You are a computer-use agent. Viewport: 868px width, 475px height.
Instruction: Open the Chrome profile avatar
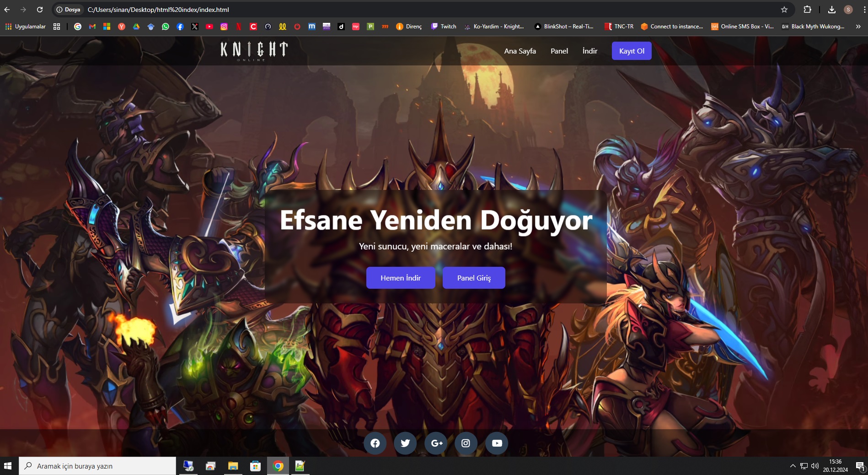click(x=848, y=10)
